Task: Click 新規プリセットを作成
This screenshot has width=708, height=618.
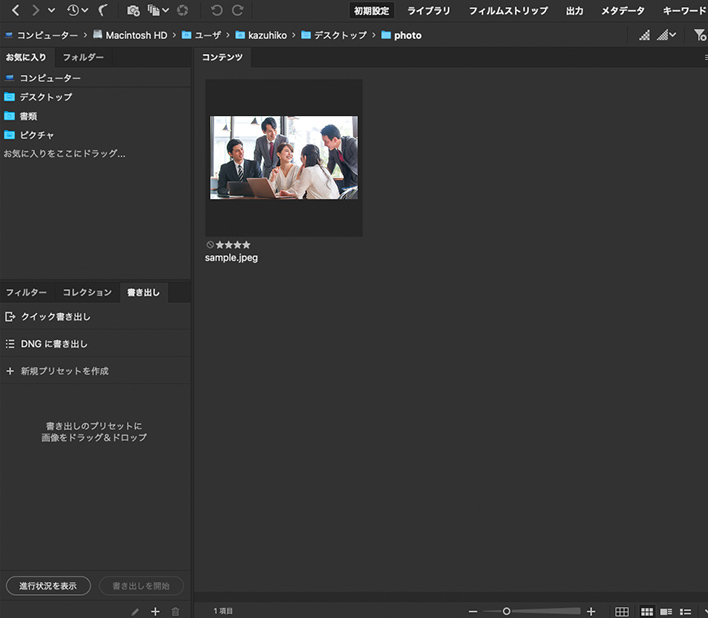Action: click(x=95, y=371)
